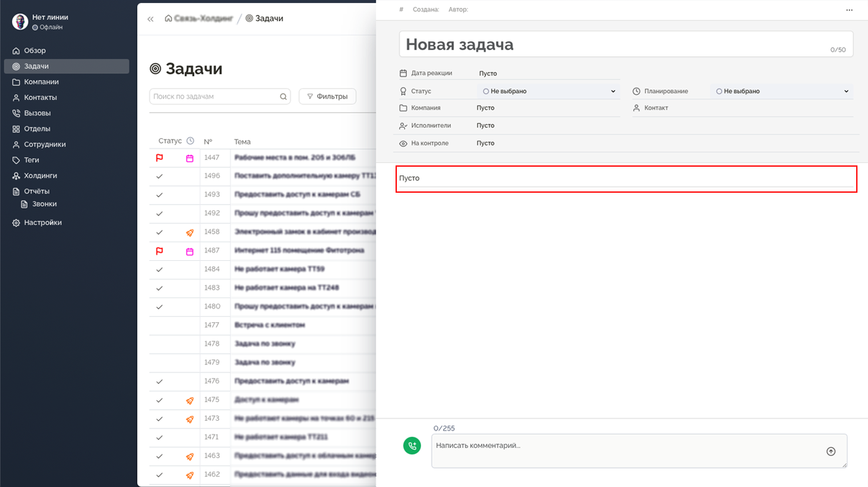The width and height of the screenshot is (868, 487).
Task: Go to Связь-Холдинг in the breadcrumb
Action: 198,18
